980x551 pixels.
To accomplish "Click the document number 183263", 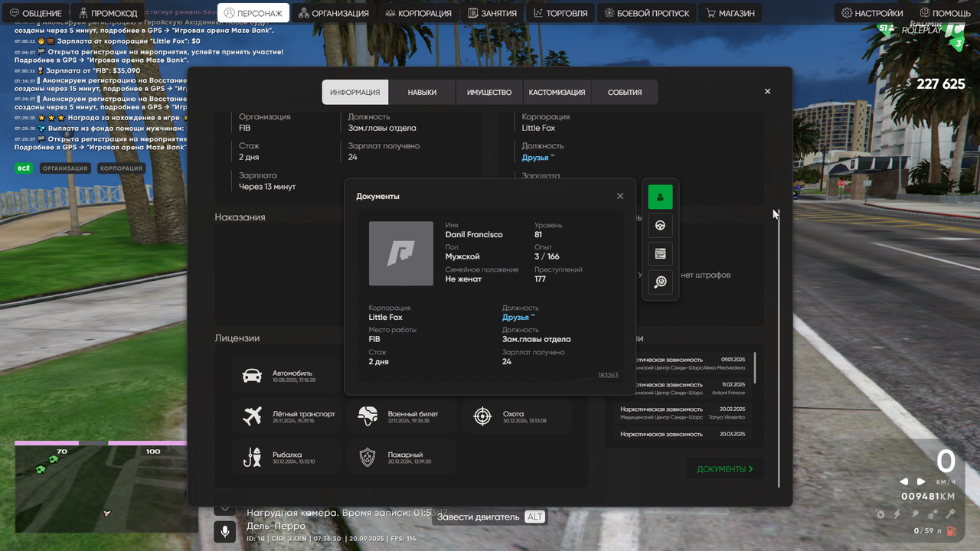I will (608, 376).
